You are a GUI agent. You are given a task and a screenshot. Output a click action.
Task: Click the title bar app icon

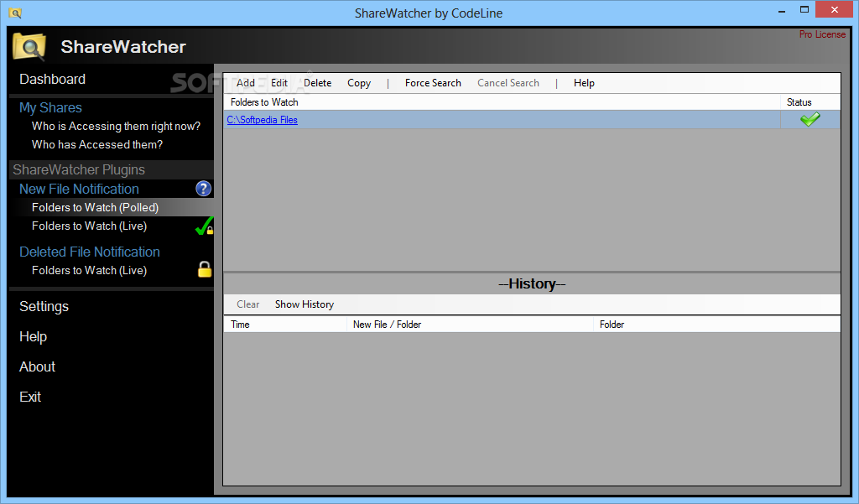tap(15, 13)
